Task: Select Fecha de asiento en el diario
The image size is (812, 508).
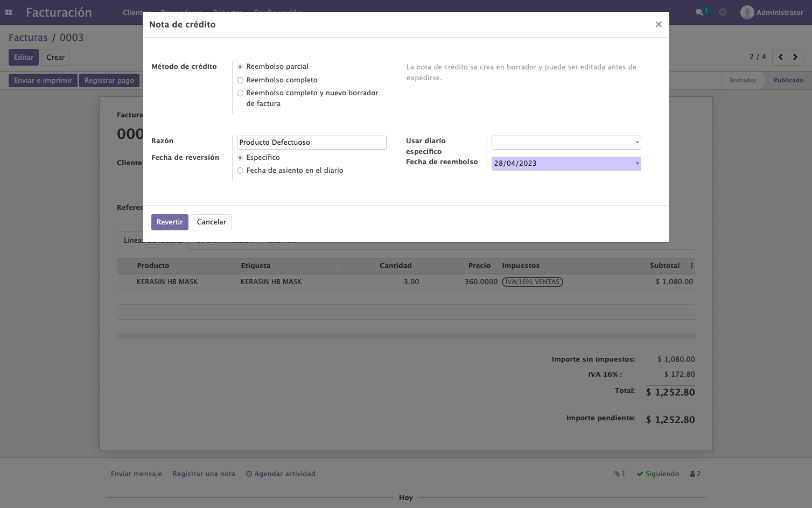Action: (240, 171)
